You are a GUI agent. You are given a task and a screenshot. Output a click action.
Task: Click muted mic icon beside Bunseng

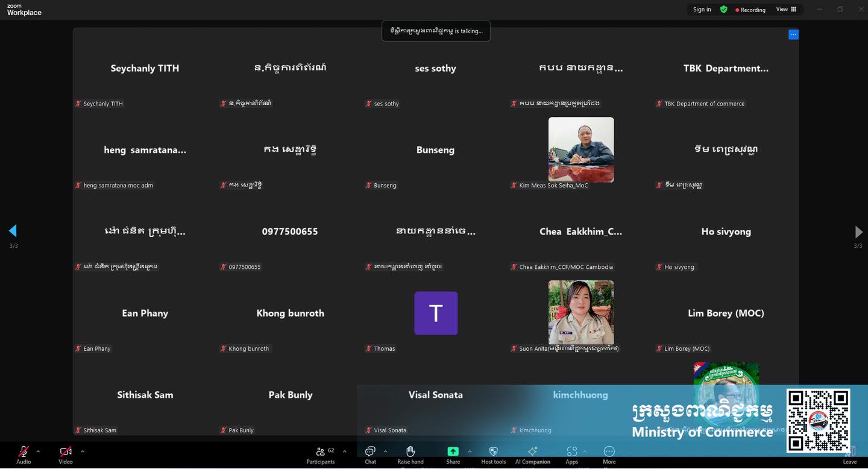pyautogui.click(x=369, y=185)
